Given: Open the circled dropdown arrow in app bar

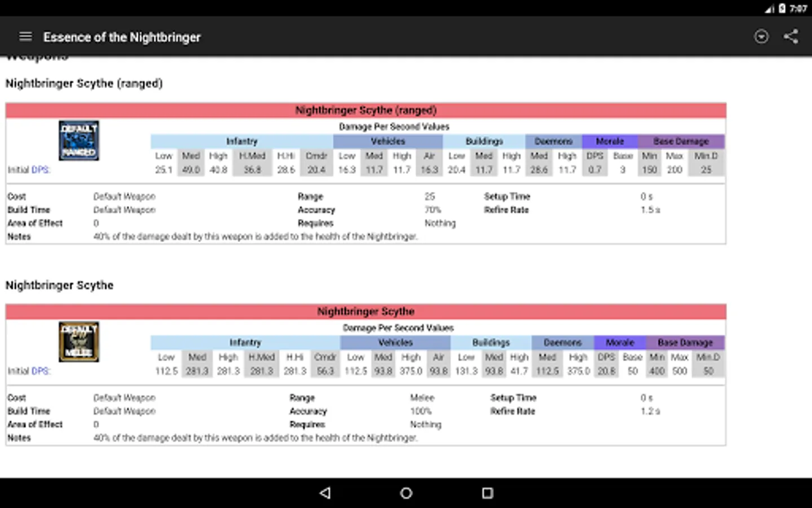Looking at the screenshot, I should click(761, 37).
